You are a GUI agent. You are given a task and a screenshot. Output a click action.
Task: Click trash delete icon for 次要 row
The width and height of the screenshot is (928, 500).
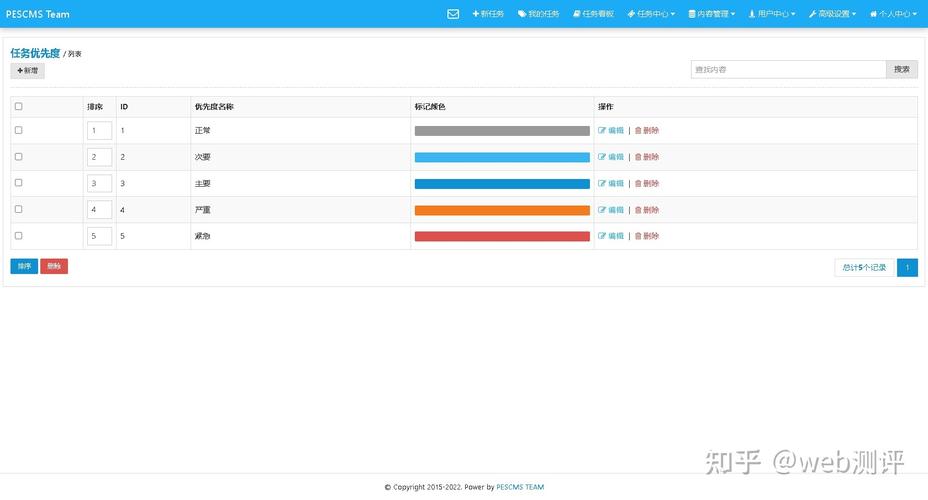click(638, 157)
